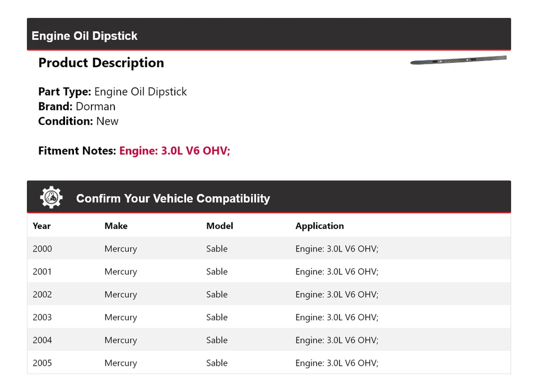This screenshot has width=538, height=392.
Task: Click the Part Type line
Action: (x=113, y=92)
